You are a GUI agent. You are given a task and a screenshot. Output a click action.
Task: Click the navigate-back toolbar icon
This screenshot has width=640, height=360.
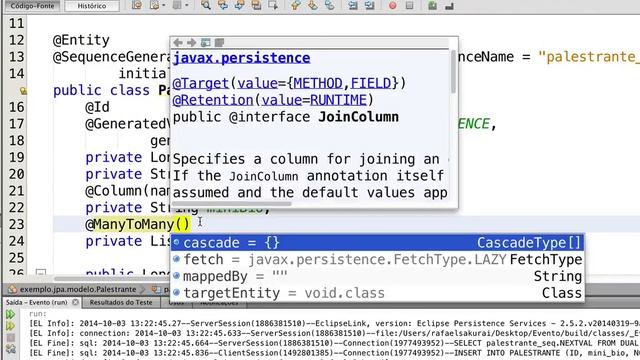[x=154, y=6]
